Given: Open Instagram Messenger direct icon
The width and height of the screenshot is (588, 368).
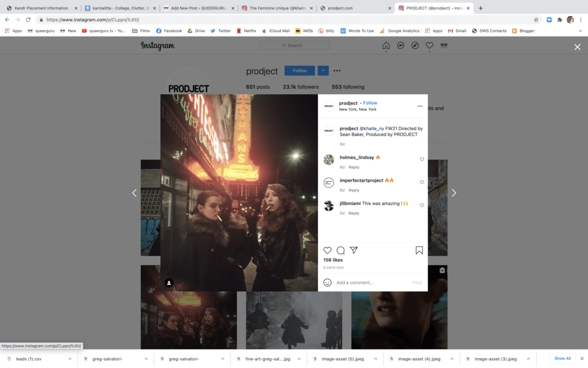Looking at the screenshot, I should pyautogui.click(x=400, y=46).
